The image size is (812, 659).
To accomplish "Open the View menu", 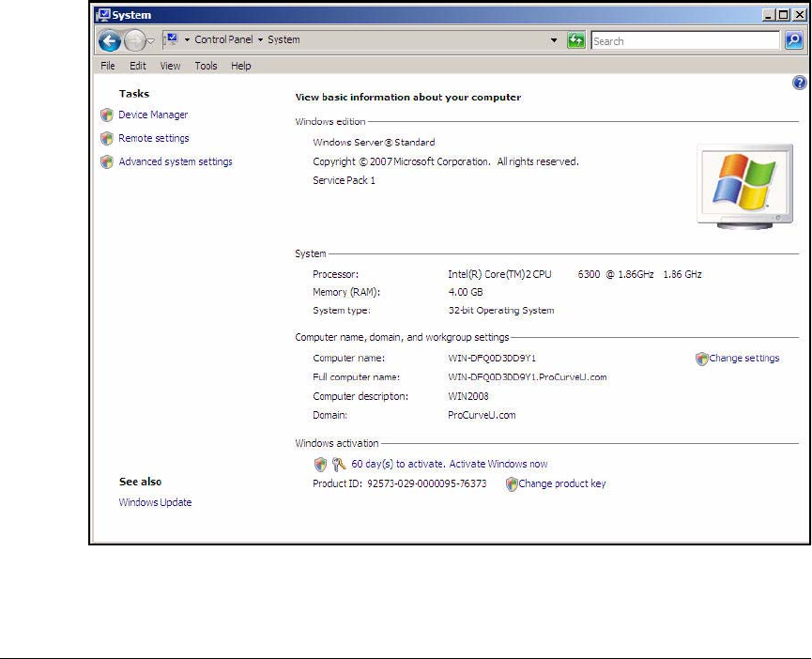I will point(170,66).
